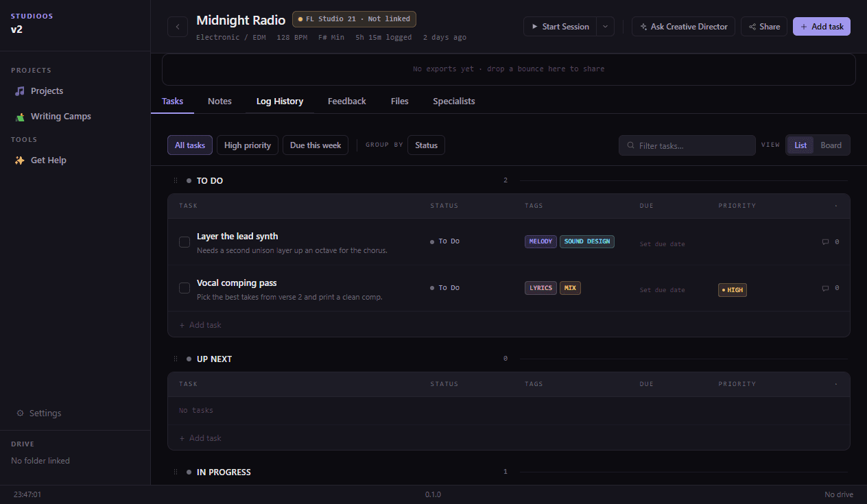Viewport: 867px width, 504px height.
Task: Click the 128 BPM value
Action: click(292, 38)
